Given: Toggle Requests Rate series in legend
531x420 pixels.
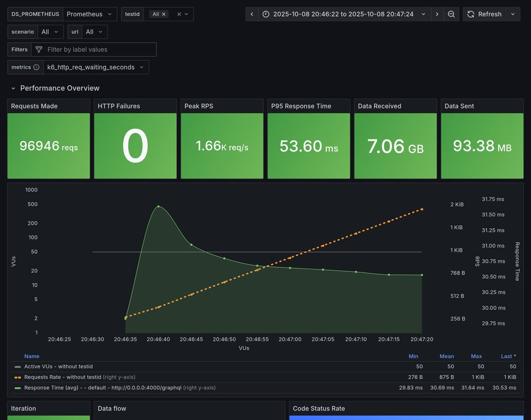Looking at the screenshot, I should [62, 377].
